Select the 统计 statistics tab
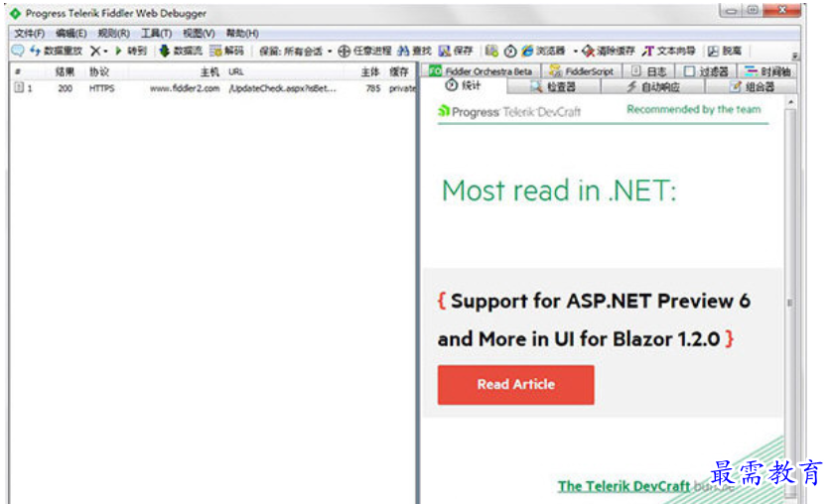Viewport: 831px width, 504px height. coord(464,85)
